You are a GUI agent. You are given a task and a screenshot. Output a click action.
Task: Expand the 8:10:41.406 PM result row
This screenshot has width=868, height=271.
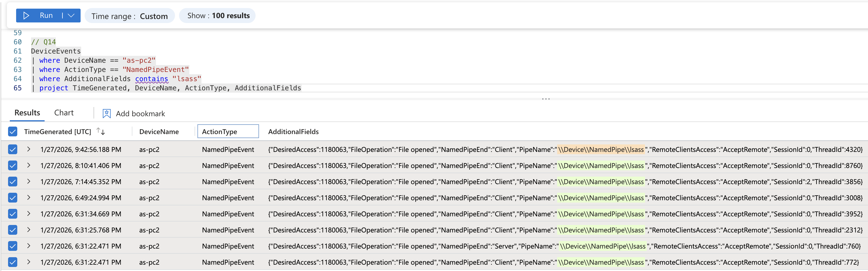(29, 165)
